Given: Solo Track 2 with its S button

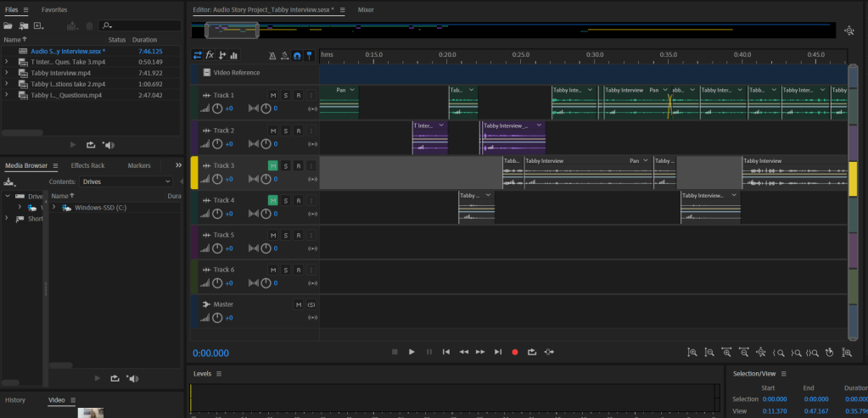Looking at the screenshot, I should pyautogui.click(x=286, y=131).
